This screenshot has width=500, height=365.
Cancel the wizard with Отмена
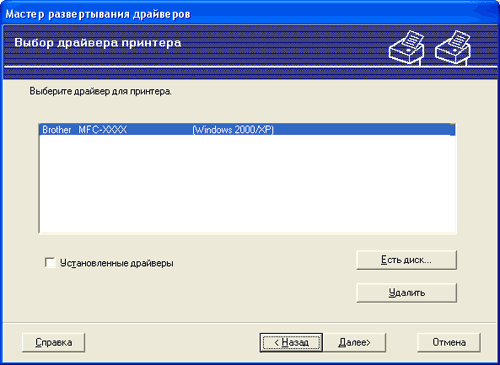click(x=449, y=342)
